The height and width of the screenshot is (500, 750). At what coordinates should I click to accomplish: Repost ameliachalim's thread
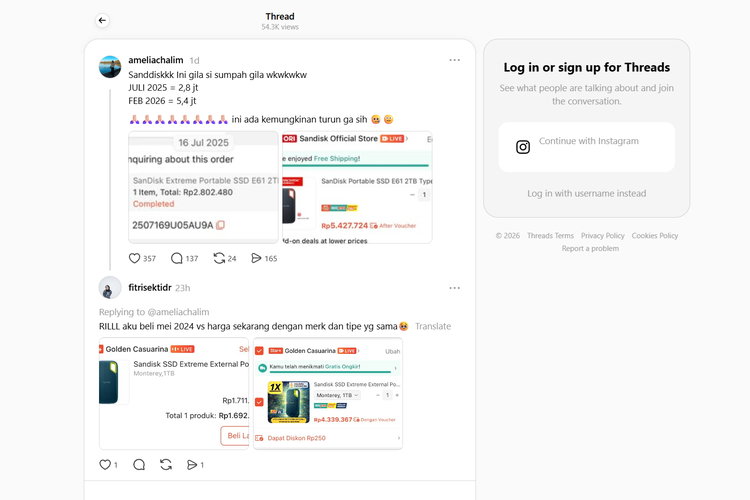coord(219,258)
